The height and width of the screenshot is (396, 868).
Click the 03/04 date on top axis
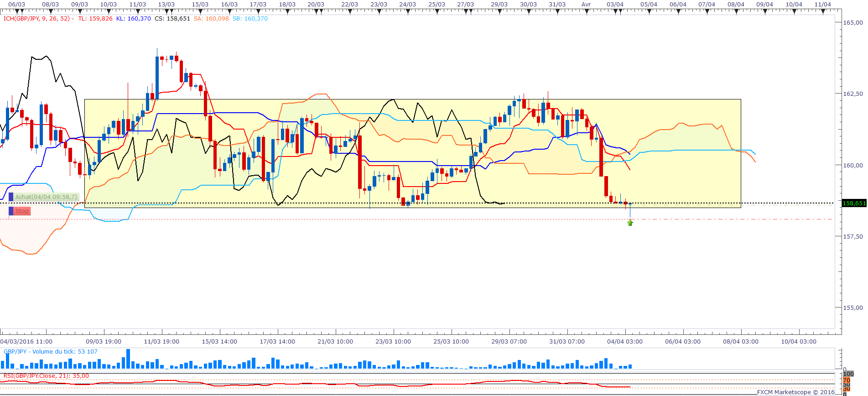point(615,4)
